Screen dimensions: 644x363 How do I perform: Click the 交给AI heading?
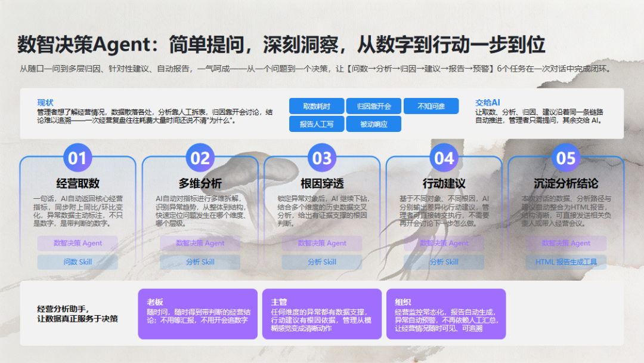tap(488, 102)
